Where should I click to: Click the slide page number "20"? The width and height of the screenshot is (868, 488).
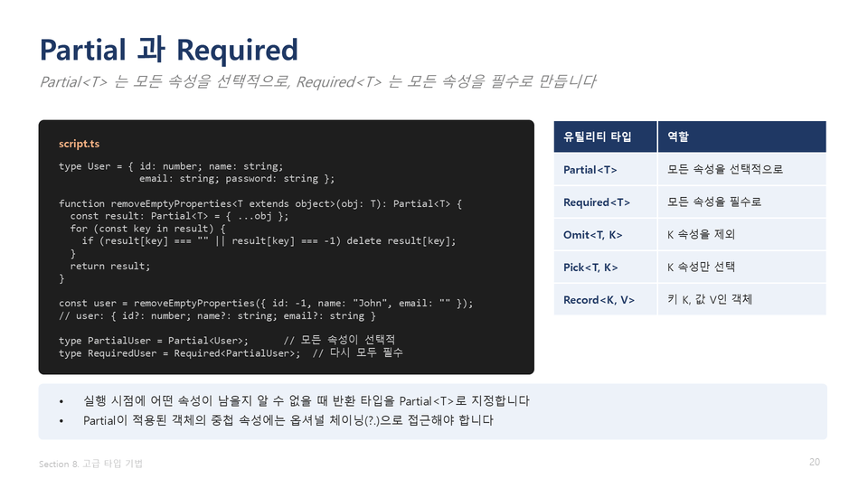815,462
